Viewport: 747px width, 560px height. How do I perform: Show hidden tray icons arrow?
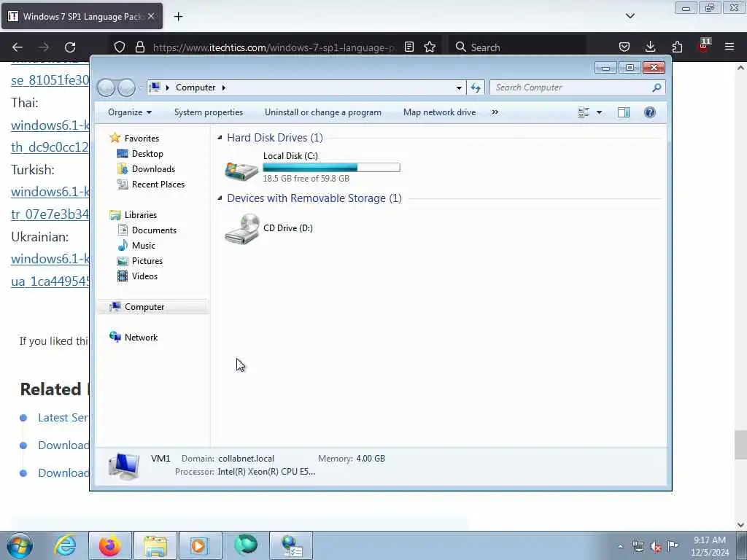point(620,547)
